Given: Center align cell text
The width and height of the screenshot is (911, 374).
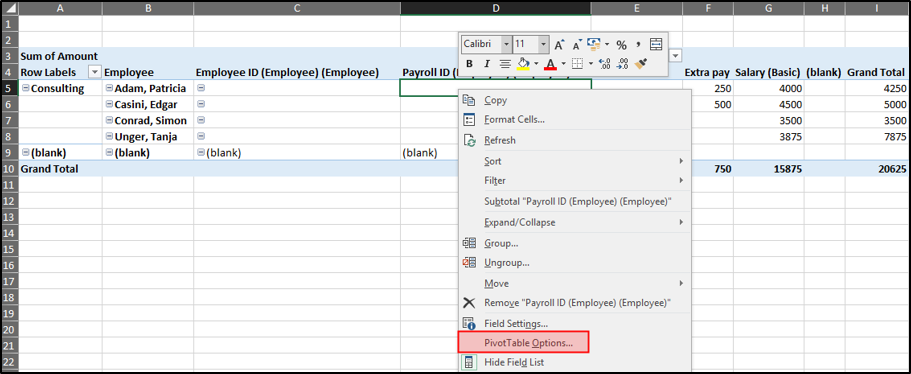Looking at the screenshot, I should (x=505, y=64).
